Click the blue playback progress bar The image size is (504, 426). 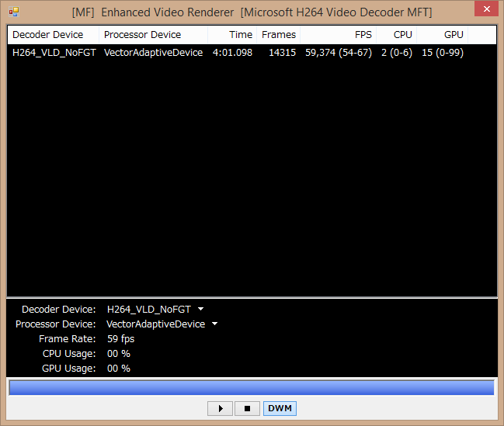(252, 387)
